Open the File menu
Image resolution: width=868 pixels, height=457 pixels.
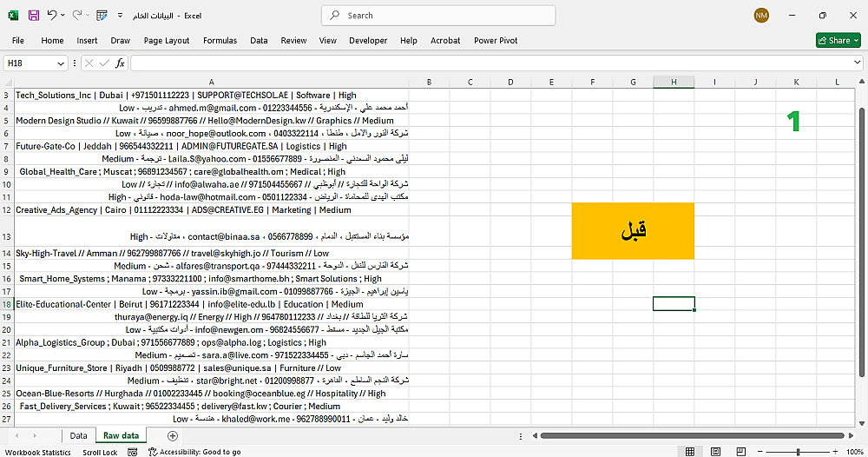point(18,41)
